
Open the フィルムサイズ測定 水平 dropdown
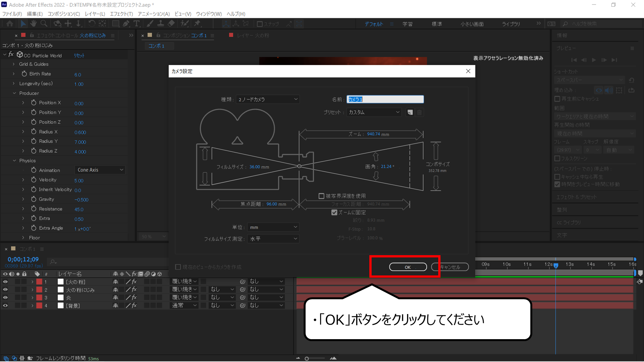coord(273,239)
